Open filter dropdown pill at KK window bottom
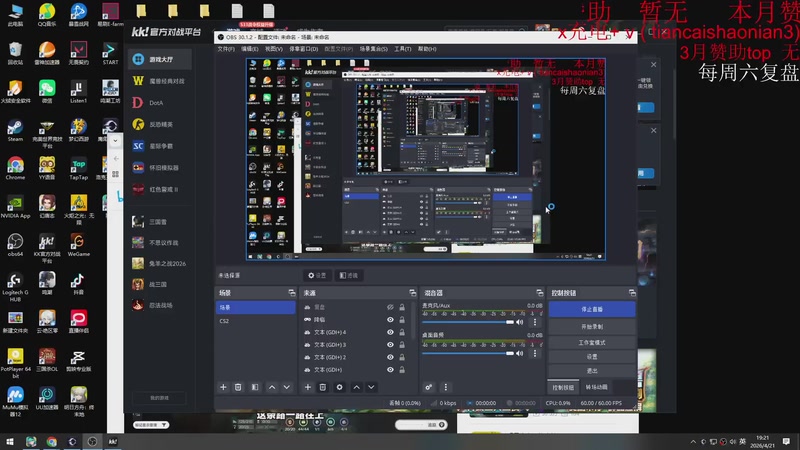 point(151,424)
